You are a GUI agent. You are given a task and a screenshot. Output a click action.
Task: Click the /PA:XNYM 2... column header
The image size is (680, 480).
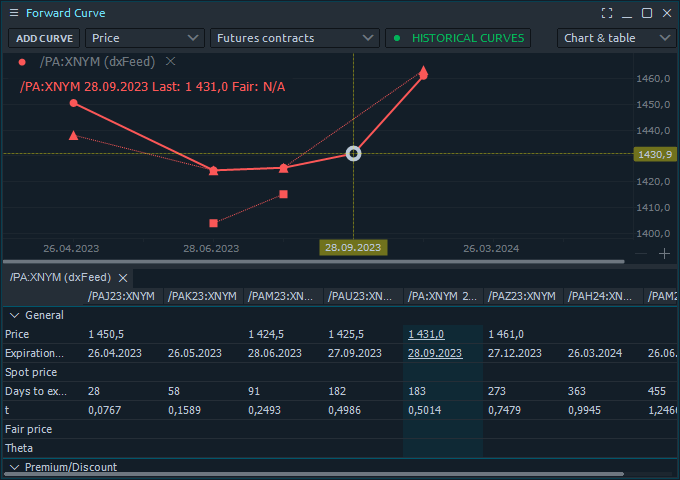tap(442, 296)
